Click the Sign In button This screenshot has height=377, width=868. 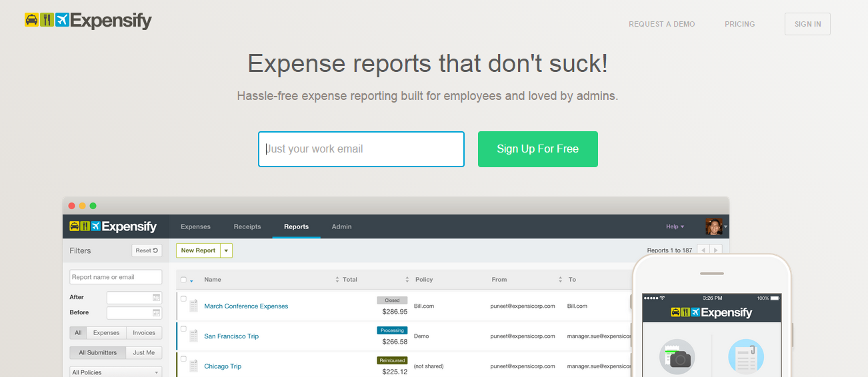pos(807,24)
